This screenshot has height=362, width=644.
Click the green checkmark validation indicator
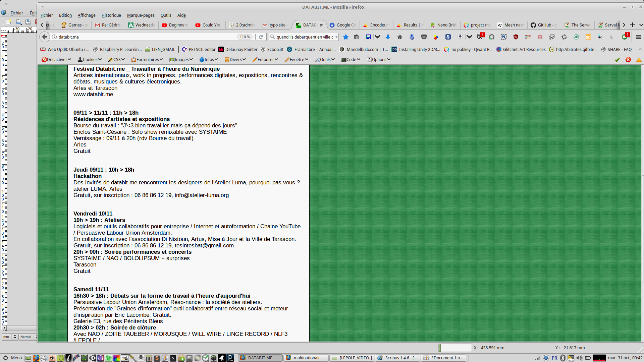(617, 60)
